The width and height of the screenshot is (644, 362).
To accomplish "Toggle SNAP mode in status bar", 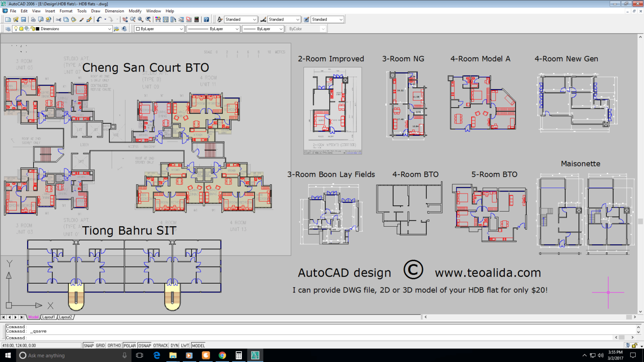I will (x=88, y=346).
